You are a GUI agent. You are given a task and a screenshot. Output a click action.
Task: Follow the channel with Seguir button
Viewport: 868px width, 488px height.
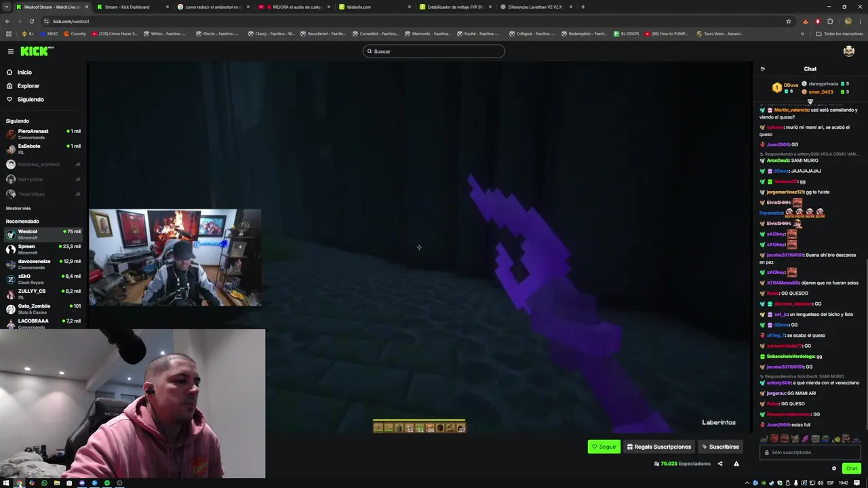tap(604, 447)
